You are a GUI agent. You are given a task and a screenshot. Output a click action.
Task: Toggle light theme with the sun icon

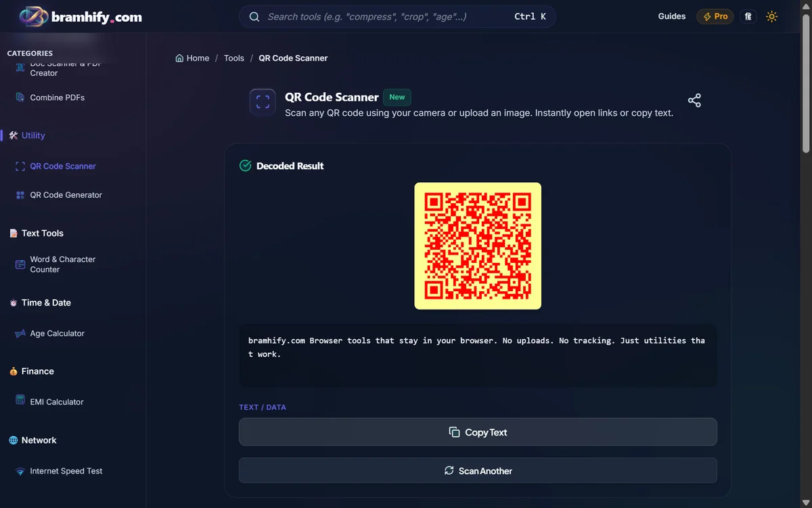(772, 16)
